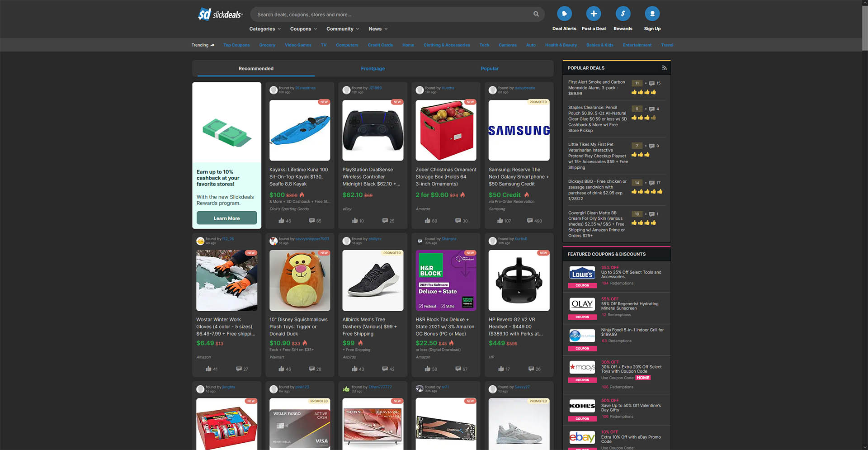Select Credit Cards in trending bar
Image resolution: width=868 pixels, height=450 pixels.
tap(380, 45)
